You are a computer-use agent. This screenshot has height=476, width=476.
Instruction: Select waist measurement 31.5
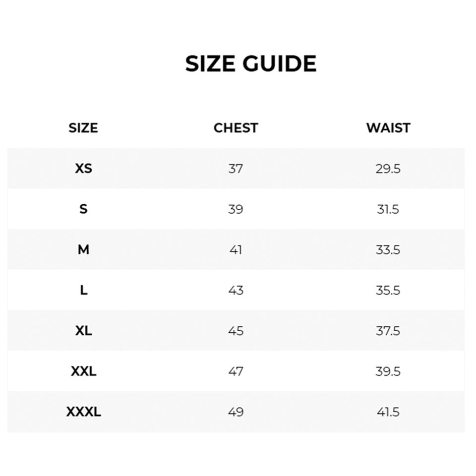point(388,209)
